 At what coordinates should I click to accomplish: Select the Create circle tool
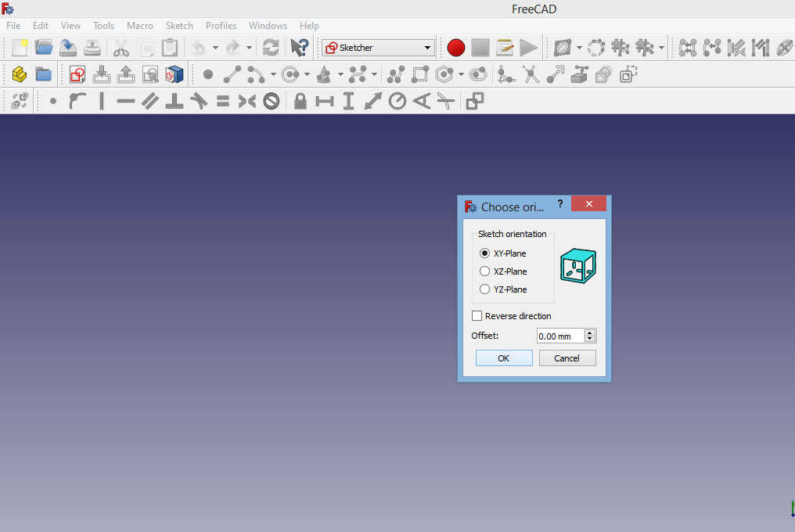tap(290, 74)
